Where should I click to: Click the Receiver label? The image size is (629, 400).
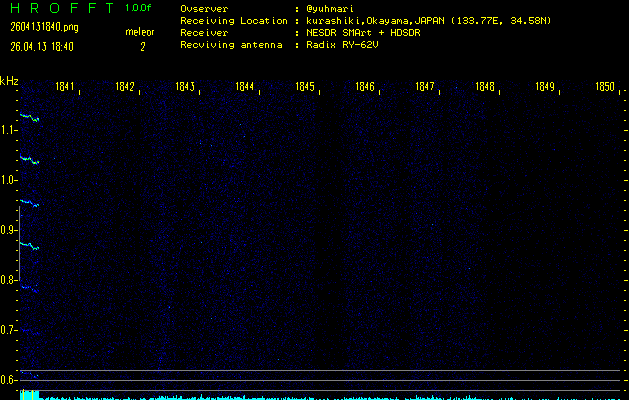pyautogui.click(x=204, y=33)
